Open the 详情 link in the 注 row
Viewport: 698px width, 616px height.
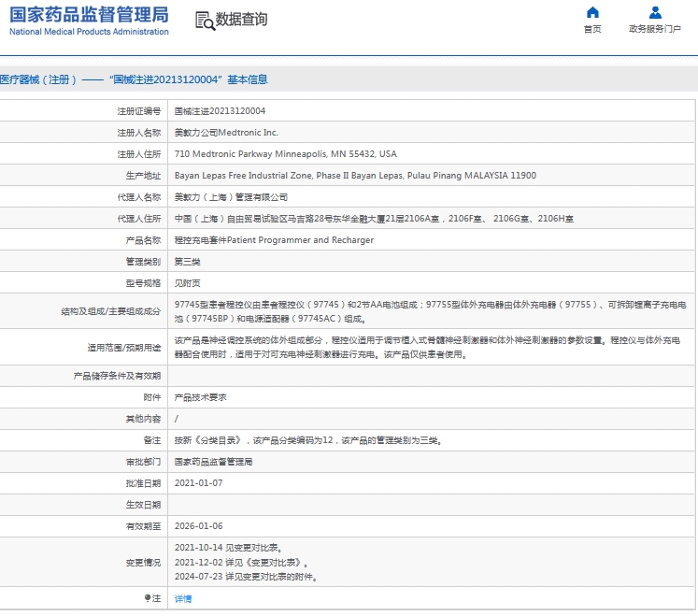tap(183, 598)
